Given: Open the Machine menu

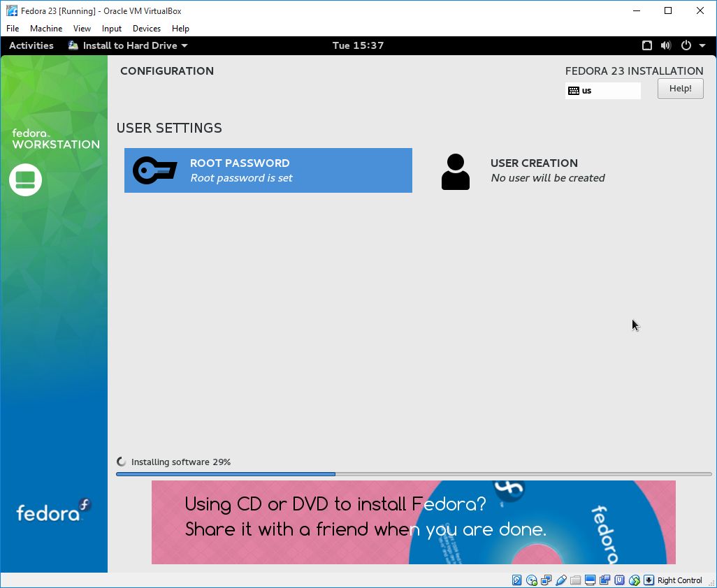Looking at the screenshot, I should (46, 29).
